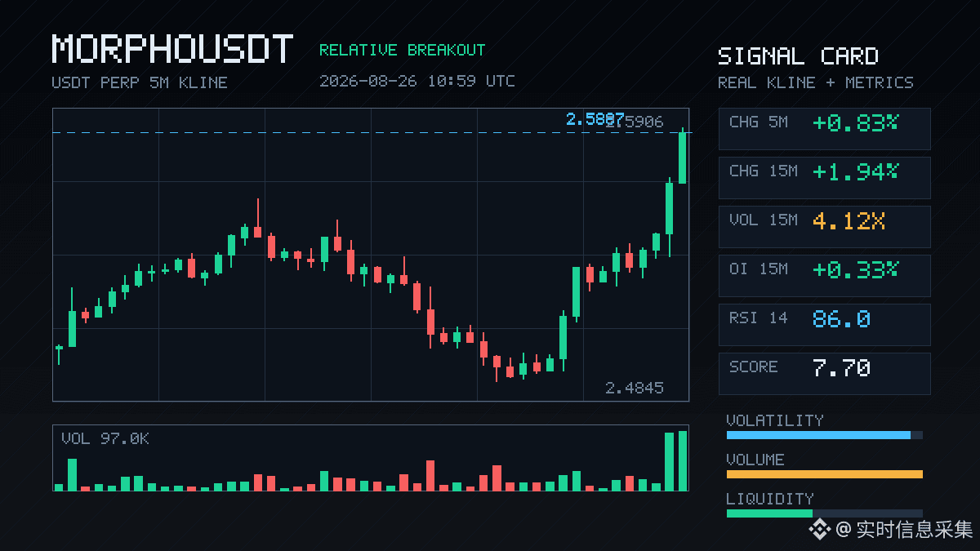Image resolution: width=980 pixels, height=551 pixels.
Task: Click the 2.4845 low price label
Action: click(x=635, y=388)
